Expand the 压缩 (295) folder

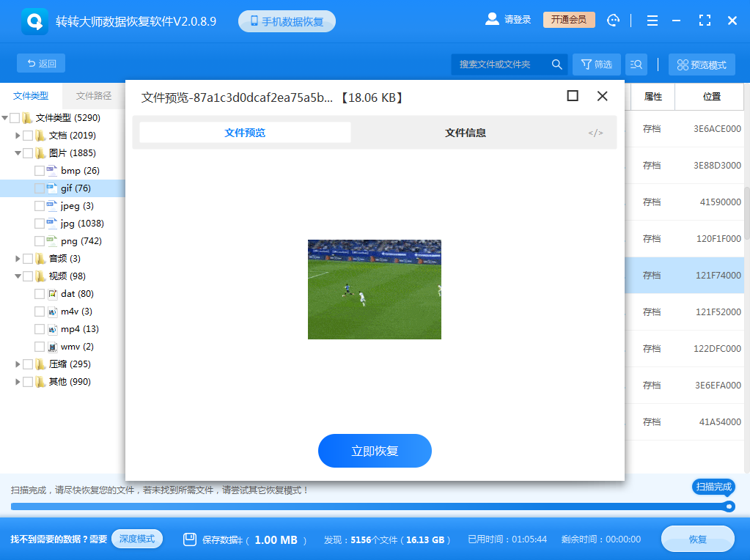coord(18,364)
